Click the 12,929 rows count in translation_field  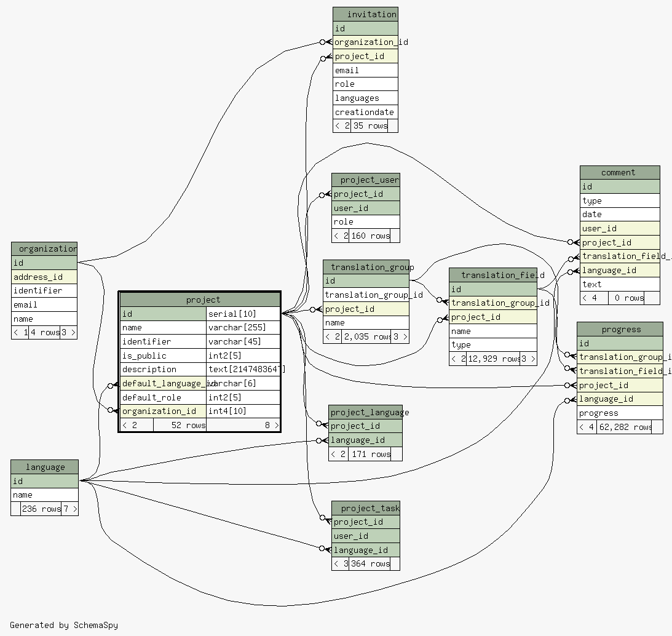[x=493, y=359]
